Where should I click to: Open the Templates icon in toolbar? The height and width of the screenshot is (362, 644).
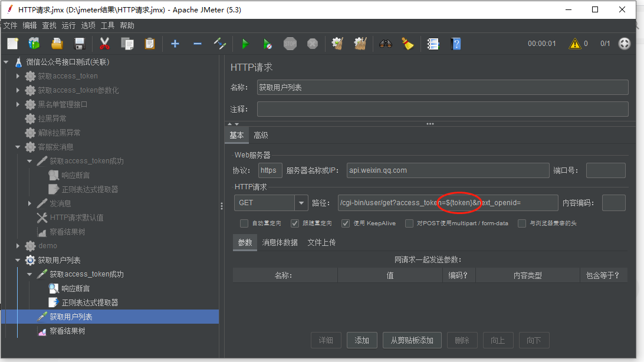point(34,44)
